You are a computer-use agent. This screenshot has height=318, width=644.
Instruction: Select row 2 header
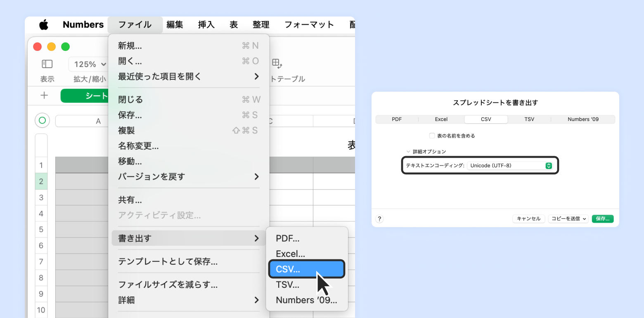coord(41,181)
